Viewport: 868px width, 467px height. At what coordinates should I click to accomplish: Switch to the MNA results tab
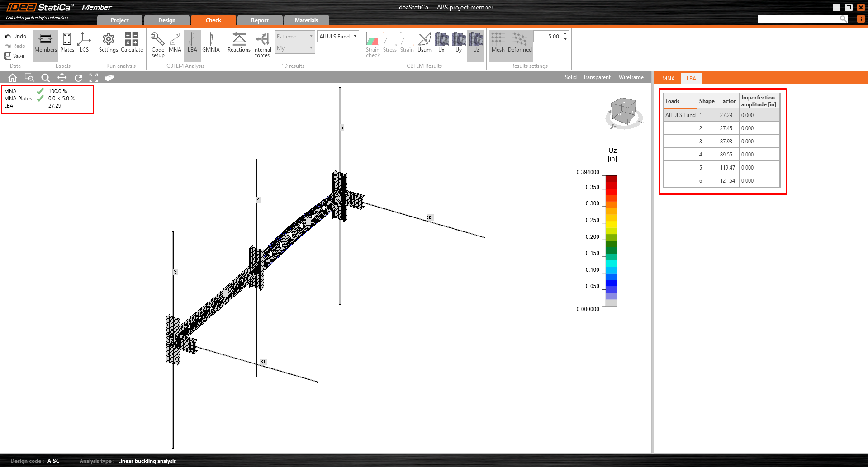[668, 79]
